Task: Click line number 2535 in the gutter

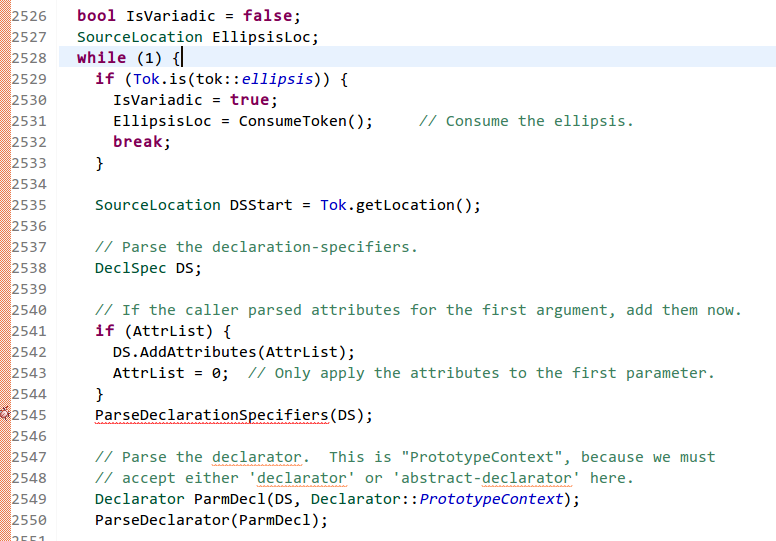Action: pos(27,205)
